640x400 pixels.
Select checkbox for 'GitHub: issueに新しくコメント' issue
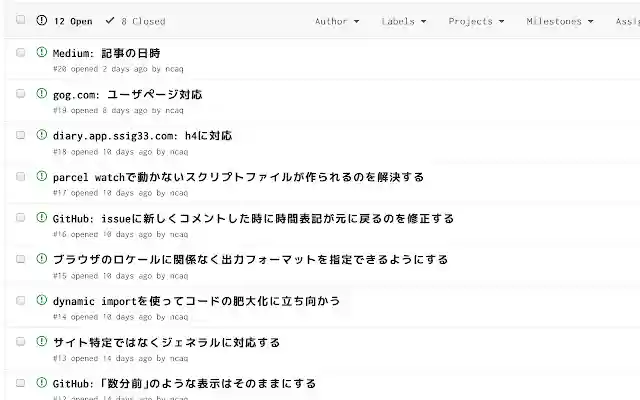click(20, 218)
